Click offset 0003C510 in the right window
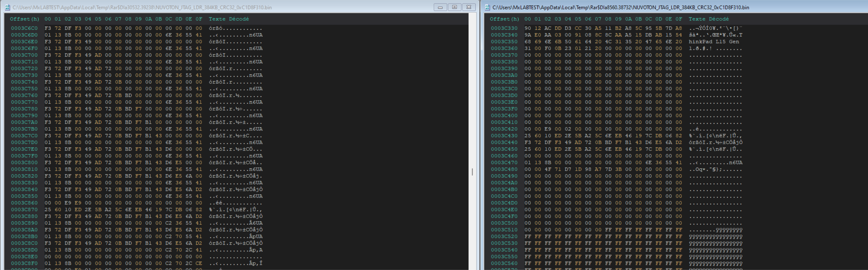Viewport: 868px width, 270px height. point(504,230)
